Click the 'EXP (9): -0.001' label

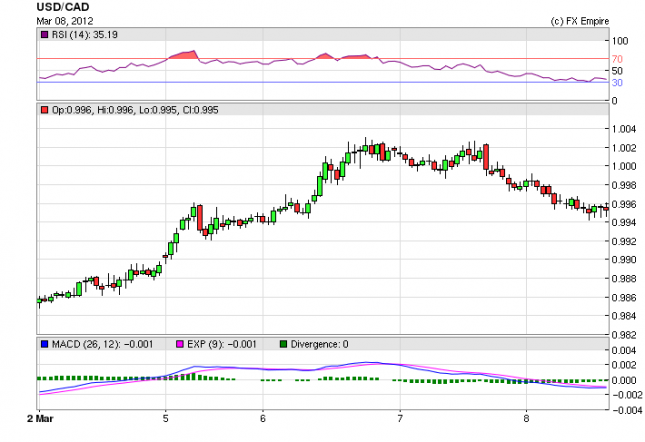coord(222,344)
